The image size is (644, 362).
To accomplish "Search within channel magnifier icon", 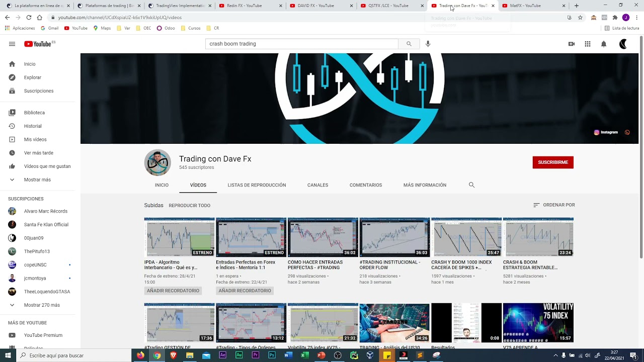I will click(471, 185).
